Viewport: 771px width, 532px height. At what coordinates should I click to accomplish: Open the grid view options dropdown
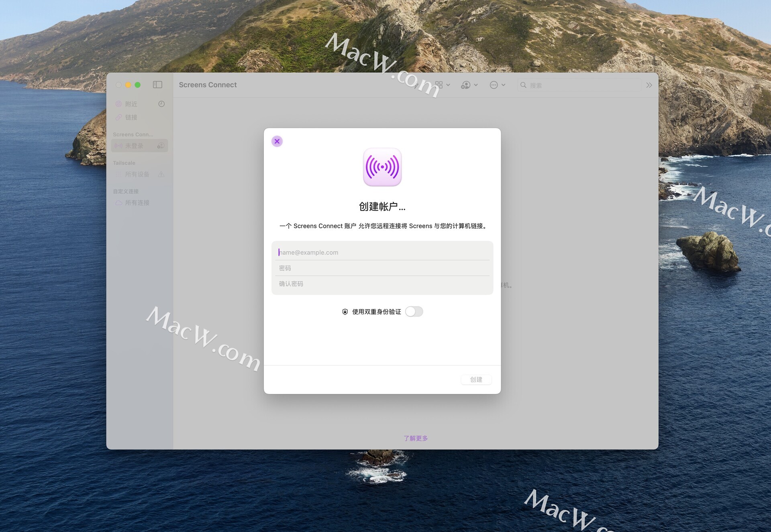(x=443, y=85)
